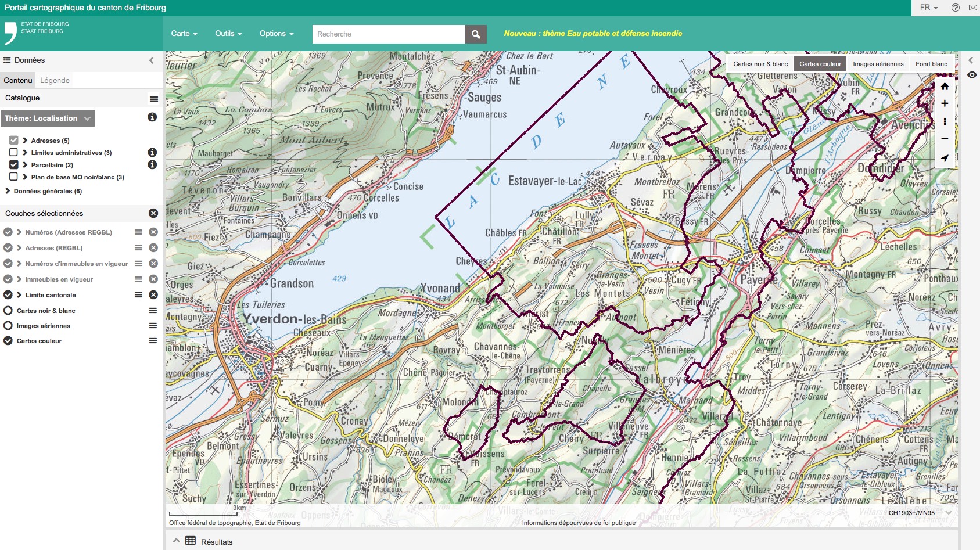The width and height of the screenshot is (980, 550).
Task: Open the Outils dropdown menu
Action: (228, 34)
